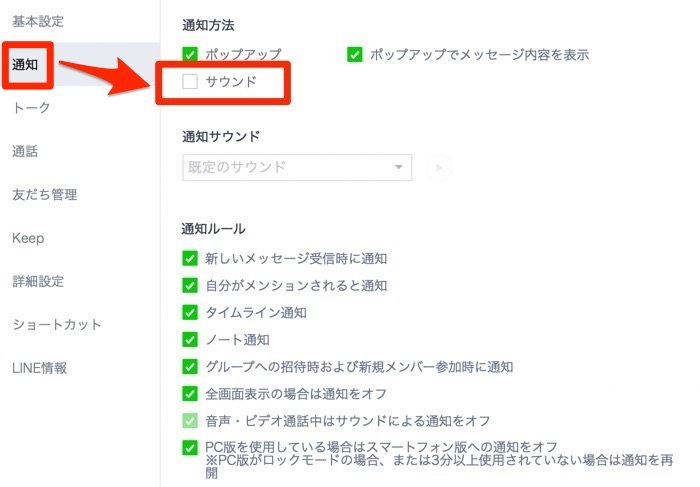The image size is (700, 487).
Task: Click the 通知サウンド heading
Action: click(221, 136)
